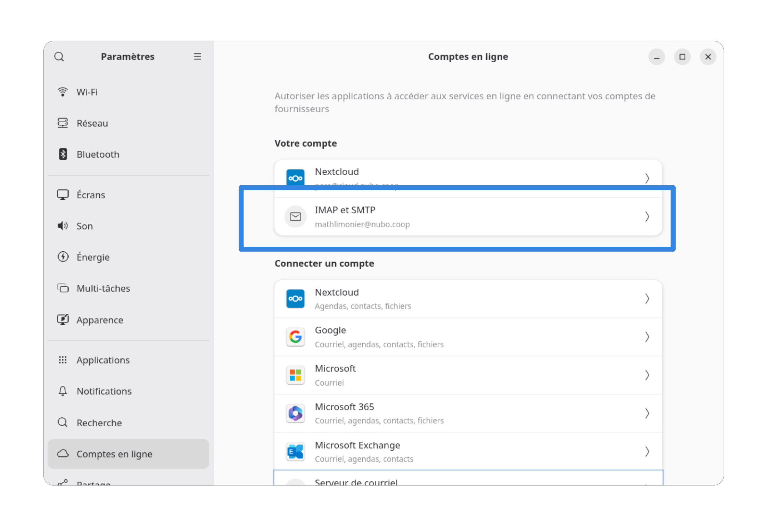The width and height of the screenshot is (767, 532).
Task: Click the Nextcloud icon under Votre compte
Action: [x=295, y=178]
